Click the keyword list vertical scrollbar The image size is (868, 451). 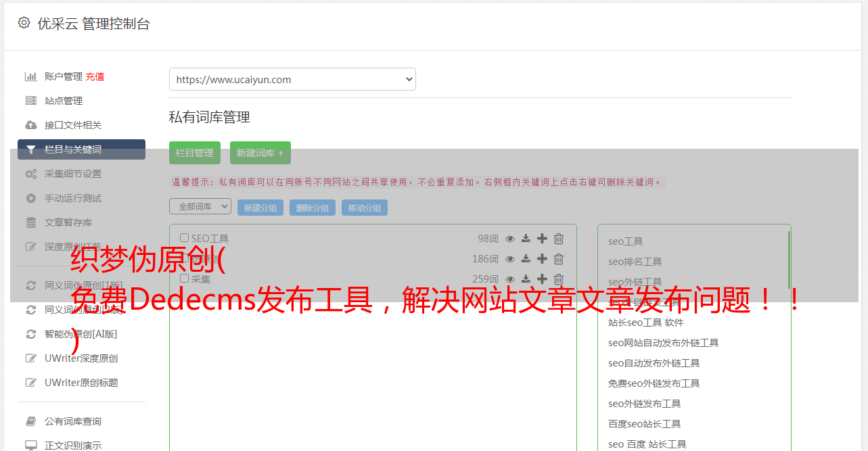click(x=789, y=260)
